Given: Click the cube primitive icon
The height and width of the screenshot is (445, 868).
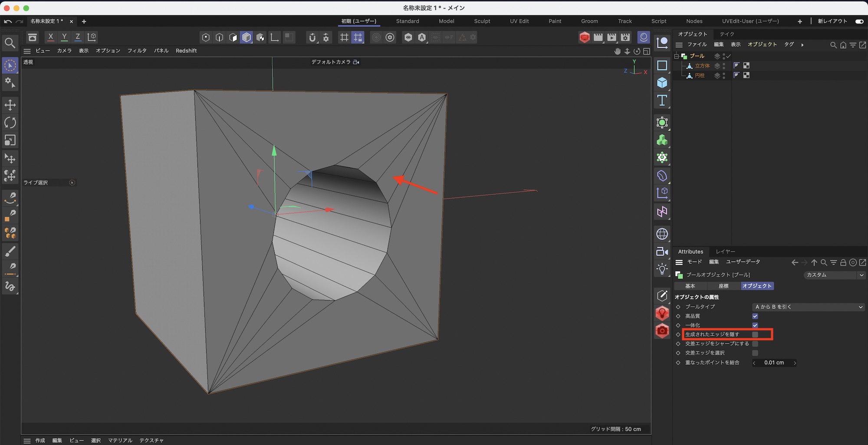Looking at the screenshot, I should [x=662, y=83].
